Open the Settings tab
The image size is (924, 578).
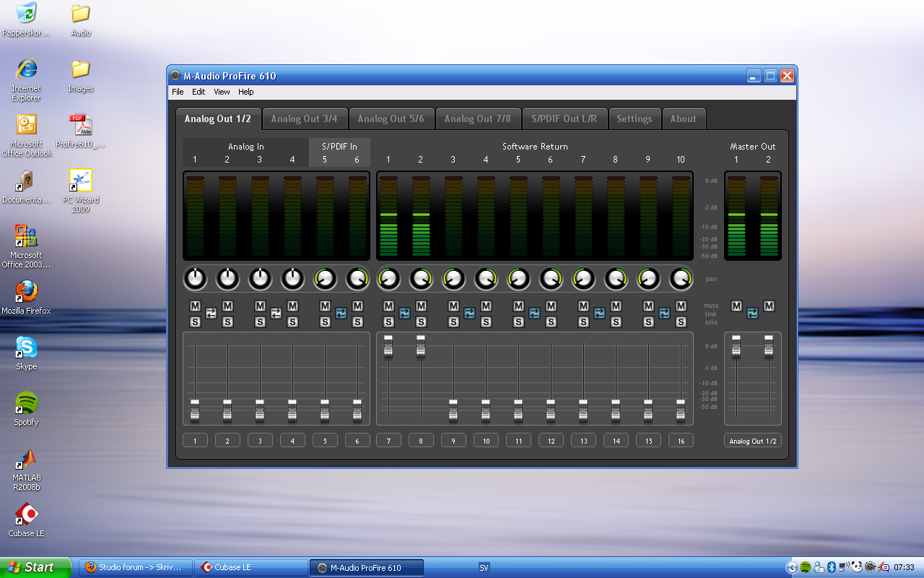click(634, 118)
